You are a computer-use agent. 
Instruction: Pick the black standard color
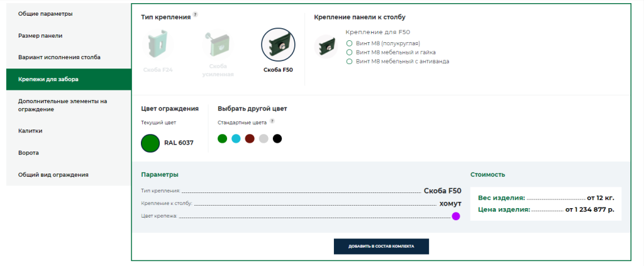pyautogui.click(x=277, y=138)
